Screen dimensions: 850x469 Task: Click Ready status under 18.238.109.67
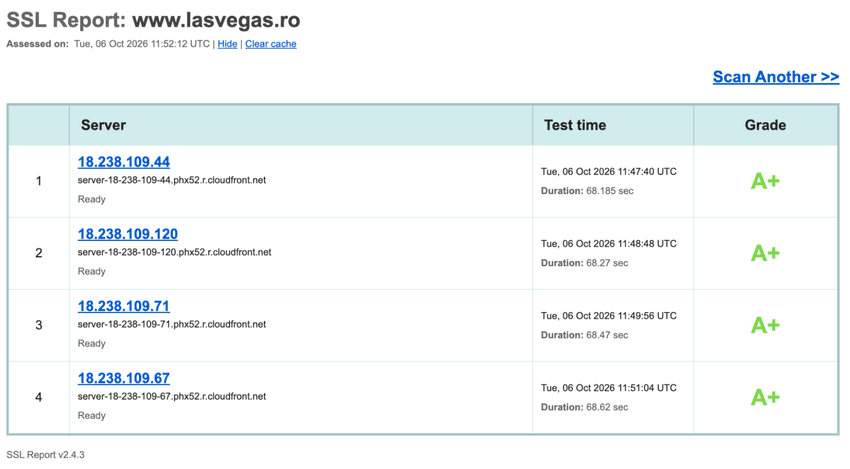tap(92, 416)
